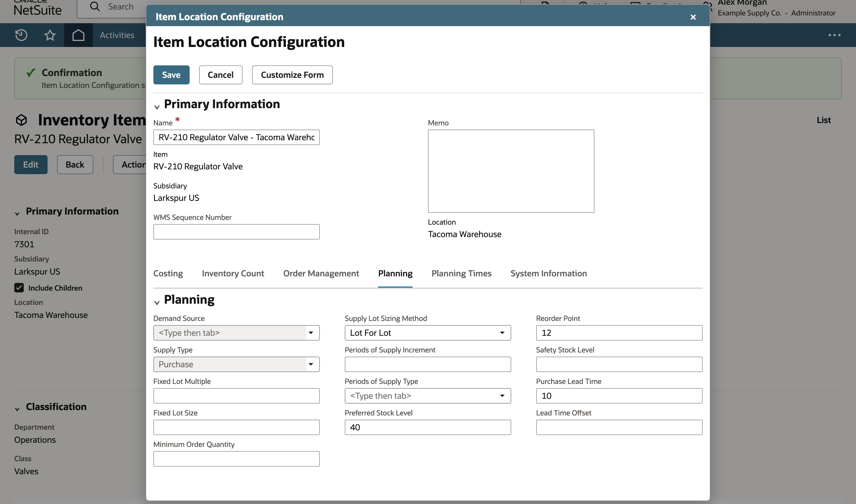Open the Supply Type dropdown
This screenshot has width=856, height=504.
click(311, 364)
